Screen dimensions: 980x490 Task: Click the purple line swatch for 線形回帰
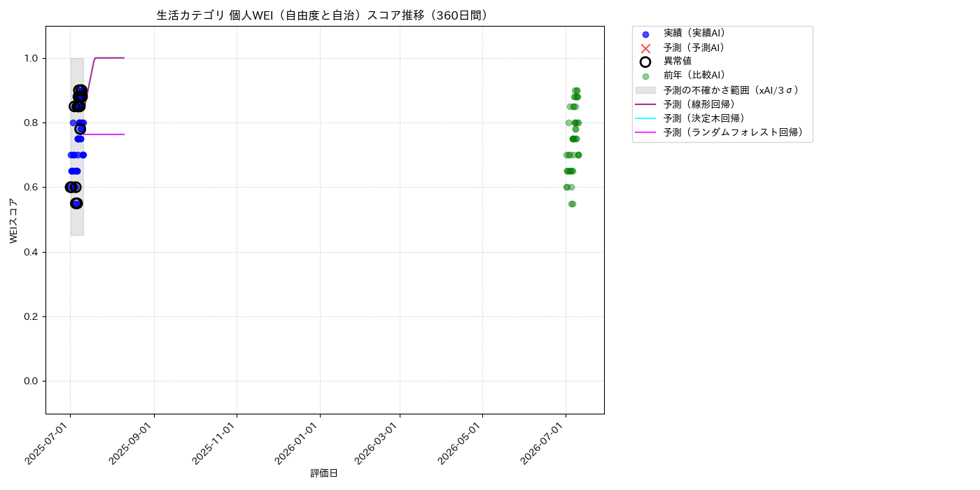pos(645,104)
